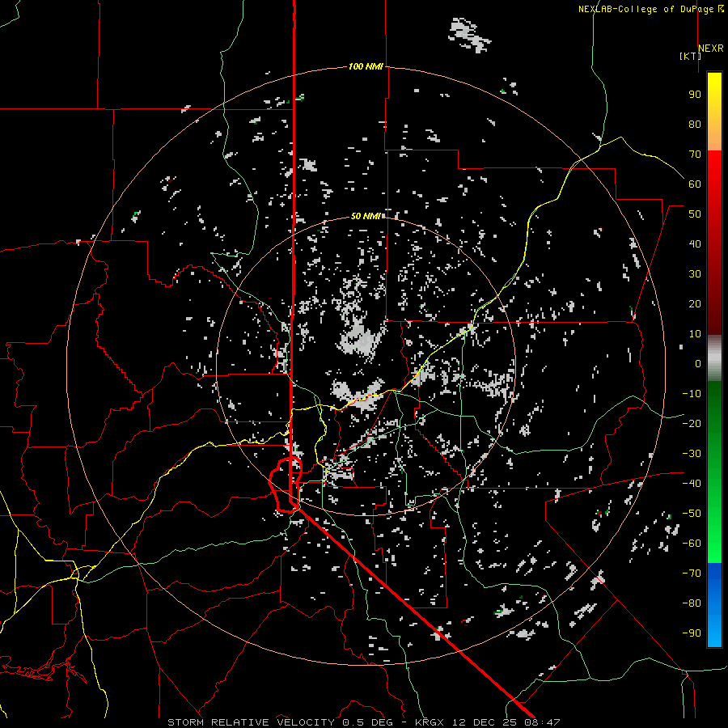The image size is (728, 728).
Task: Click the "10" value on the velocity scale
Action: pyautogui.click(x=695, y=334)
